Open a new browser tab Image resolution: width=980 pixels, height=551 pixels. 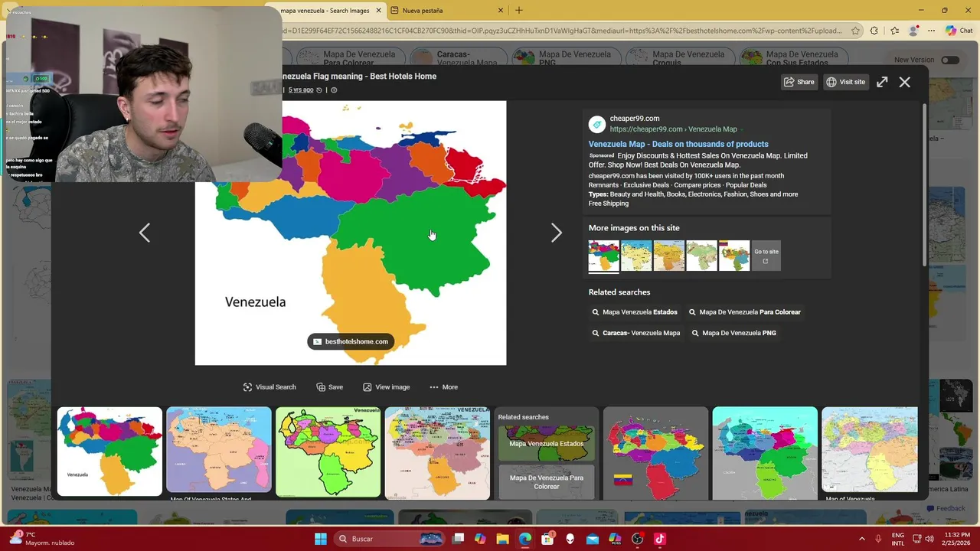[x=519, y=11]
